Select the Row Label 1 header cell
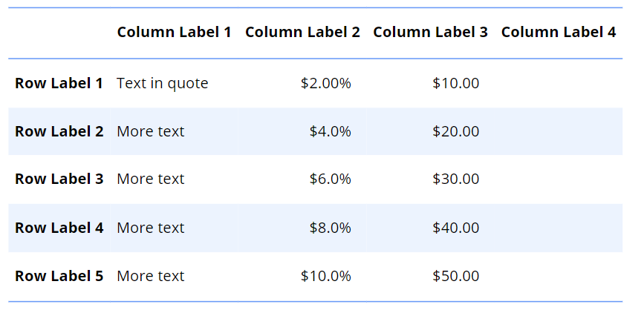 (59, 83)
